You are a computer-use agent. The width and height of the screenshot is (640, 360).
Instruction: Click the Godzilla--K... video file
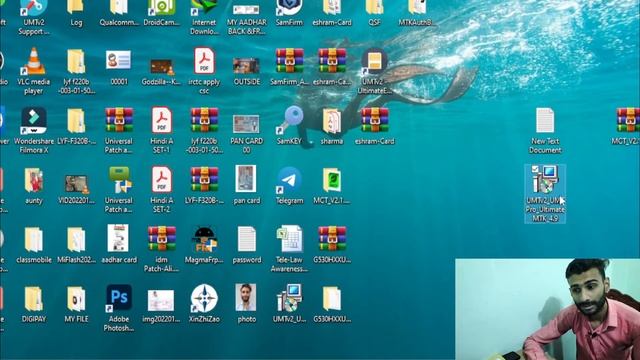tap(162, 67)
